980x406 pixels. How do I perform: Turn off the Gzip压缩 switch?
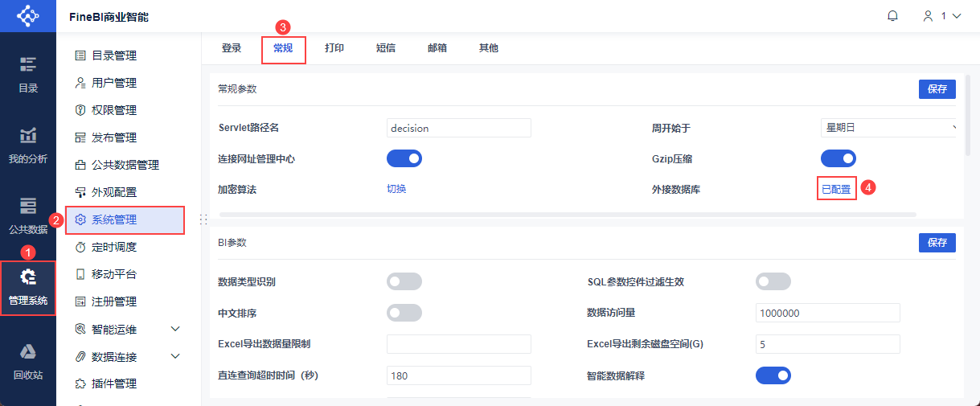(x=838, y=158)
